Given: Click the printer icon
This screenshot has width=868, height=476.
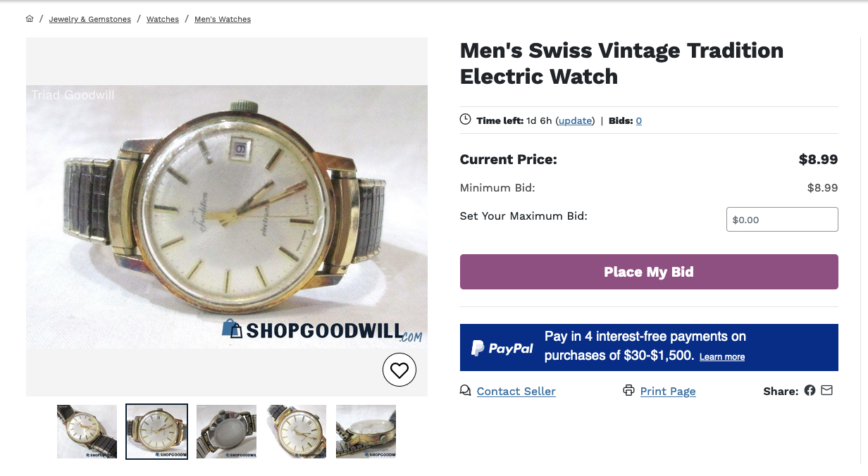Looking at the screenshot, I should click(x=628, y=390).
